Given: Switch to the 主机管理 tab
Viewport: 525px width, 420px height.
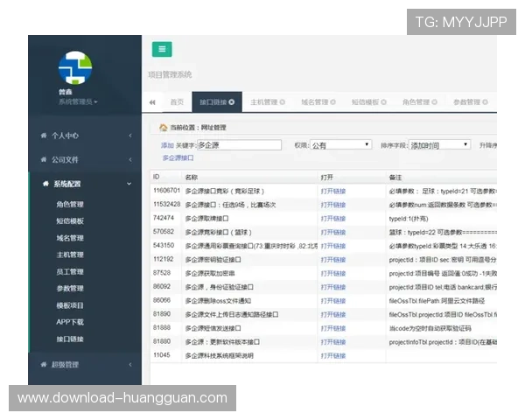Looking at the screenshot, I should 264,102.
